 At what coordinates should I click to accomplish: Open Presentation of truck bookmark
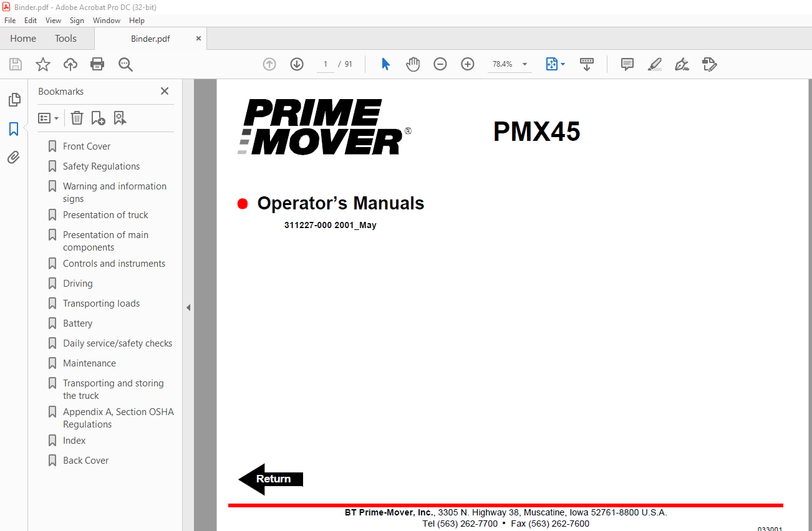tap(105, 215)
